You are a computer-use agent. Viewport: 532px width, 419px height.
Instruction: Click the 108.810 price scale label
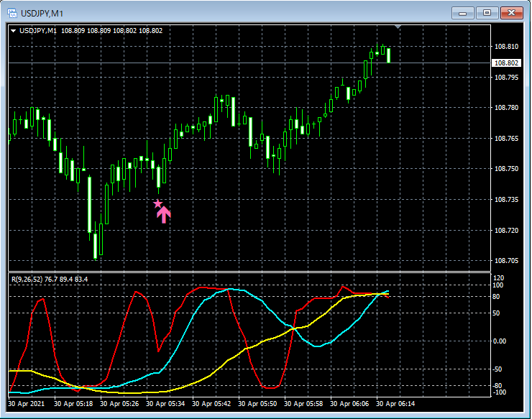click(506, 47)
